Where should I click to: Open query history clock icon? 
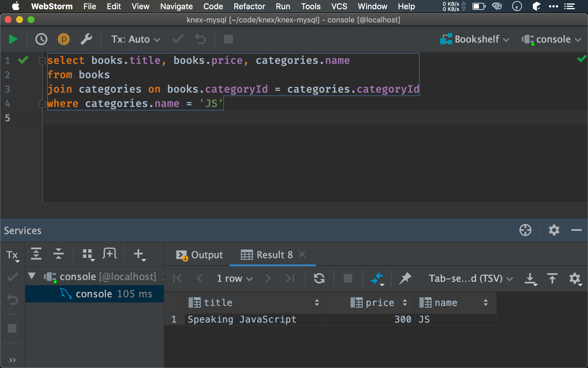pyautogui.click(x=41, y=39)
